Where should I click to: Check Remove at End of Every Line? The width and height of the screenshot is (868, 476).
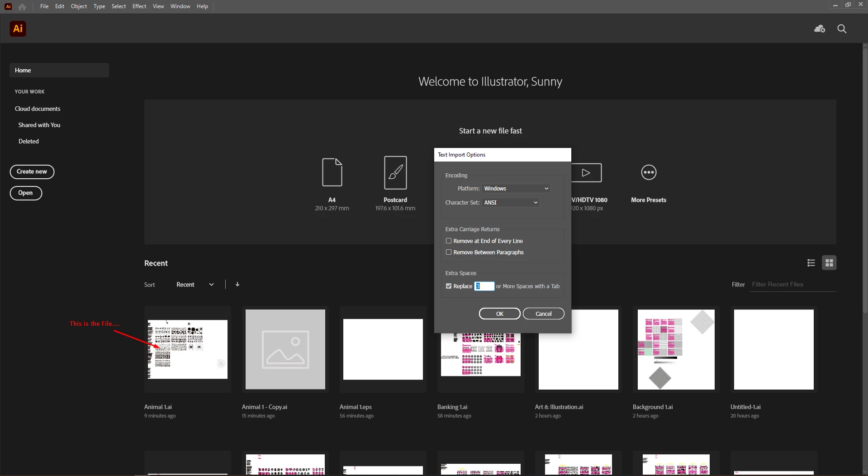449,241
